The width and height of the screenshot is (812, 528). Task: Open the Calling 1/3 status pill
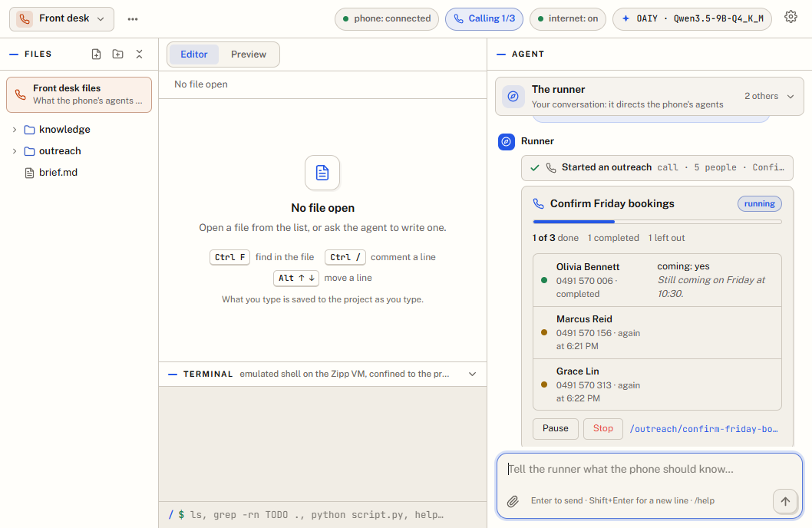tap(484, 18)
